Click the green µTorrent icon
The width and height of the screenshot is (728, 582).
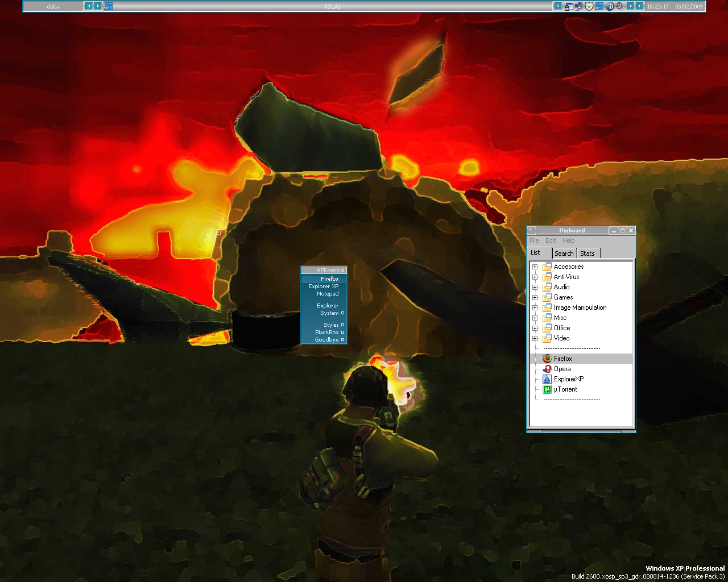[x=547, y=389]
